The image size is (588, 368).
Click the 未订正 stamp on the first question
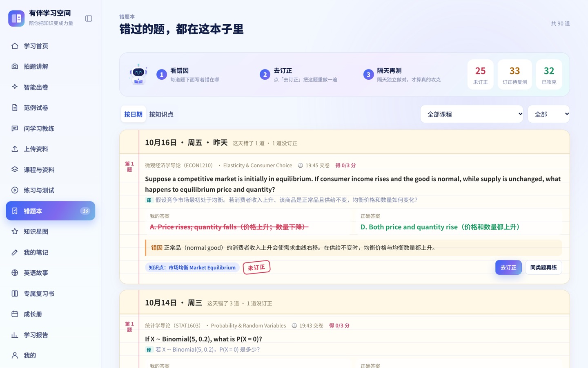256,267
